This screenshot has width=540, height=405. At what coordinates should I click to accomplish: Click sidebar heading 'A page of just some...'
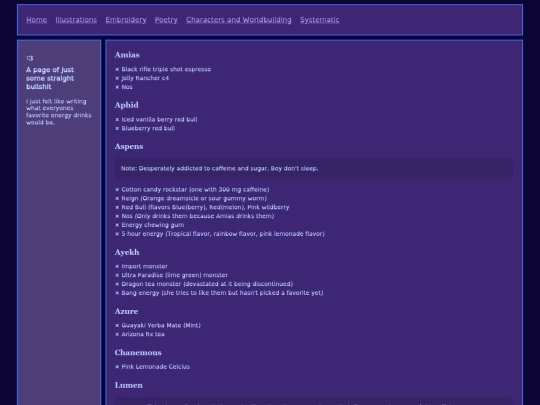click(x=50, y=79)
